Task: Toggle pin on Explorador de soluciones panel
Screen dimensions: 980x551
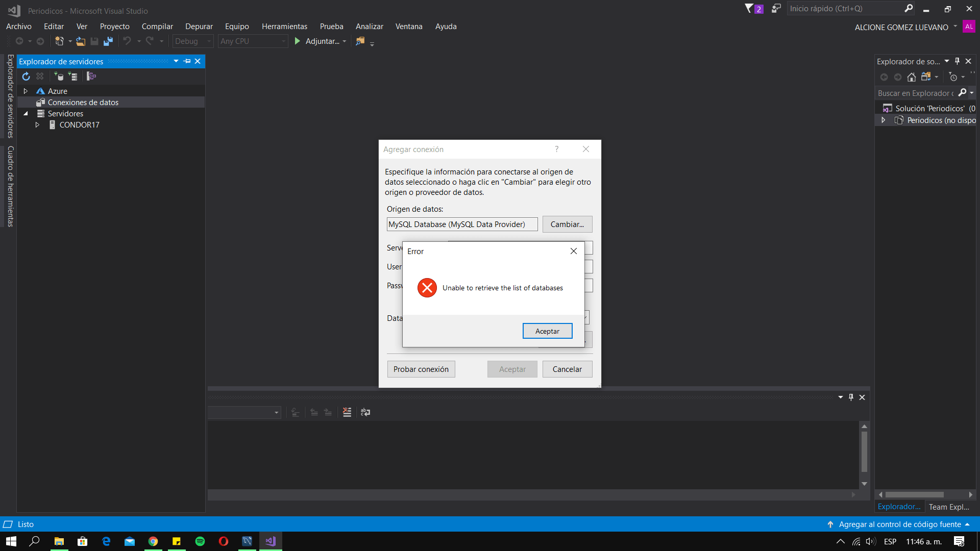Action: 957,61
